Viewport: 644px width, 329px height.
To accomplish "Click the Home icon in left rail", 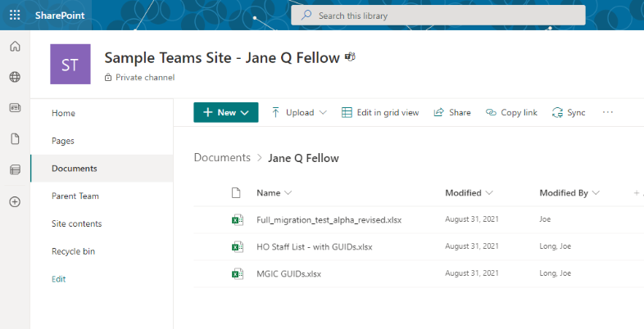I will coord(15,47).
